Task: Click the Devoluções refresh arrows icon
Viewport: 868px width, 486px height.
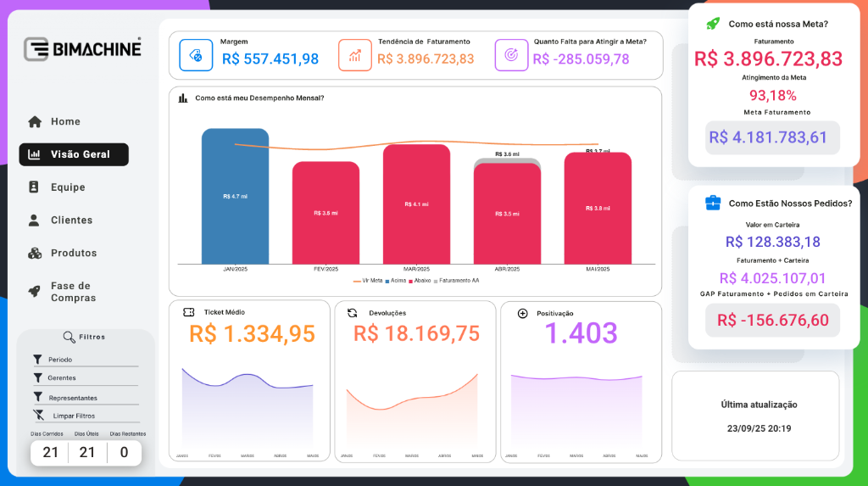Action: pos(353,313)
